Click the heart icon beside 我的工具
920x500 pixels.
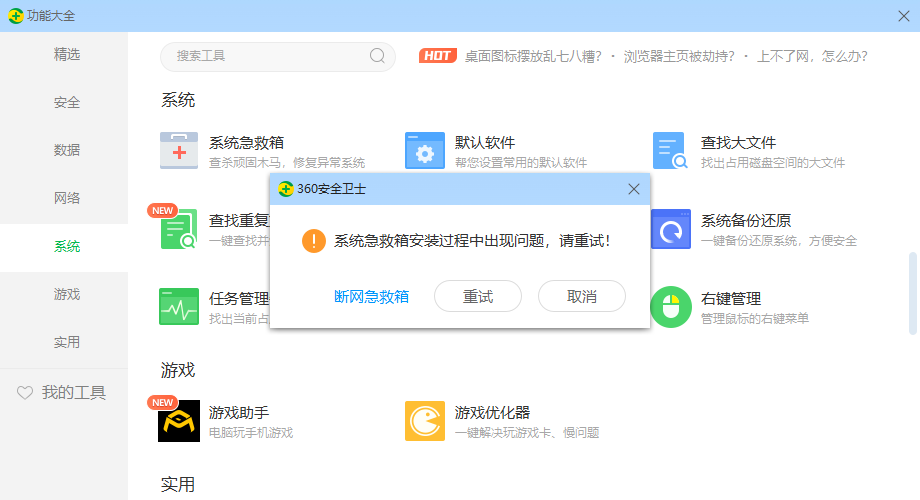(25, 393)
